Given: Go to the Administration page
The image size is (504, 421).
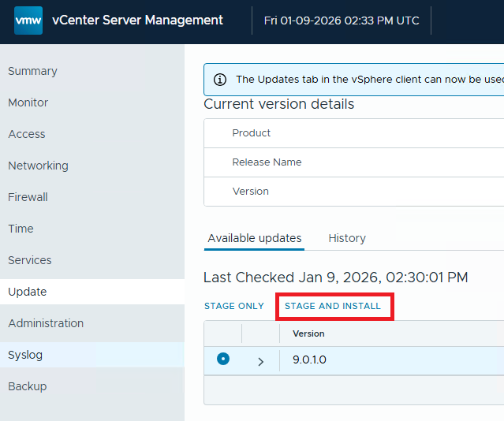Looking at the screenshot, I should pyautogui.click(x=46, y=323).
